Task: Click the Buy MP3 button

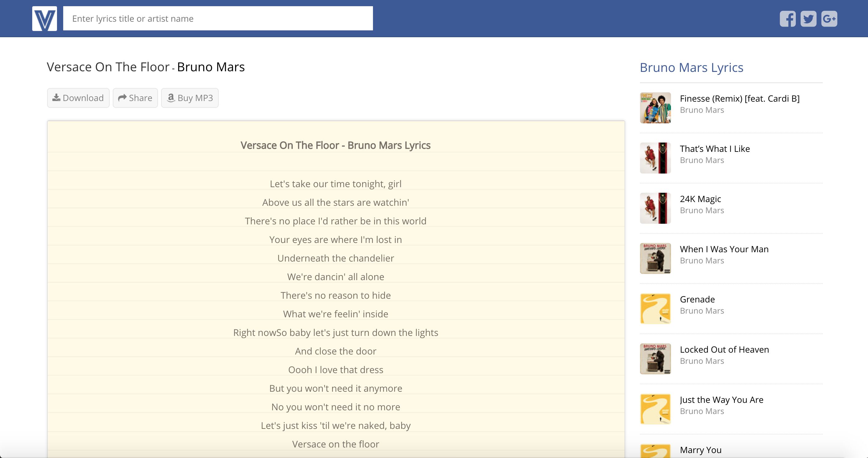Action: click(190, 98)
